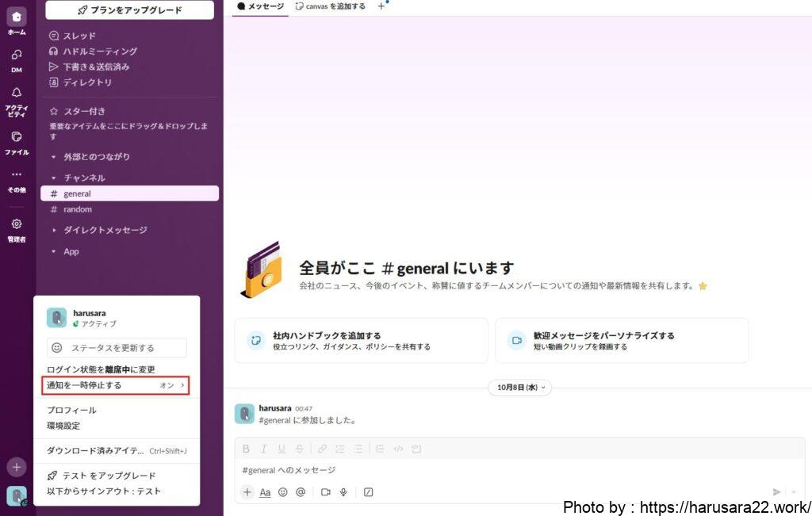Select プロフィール in the user menu

point(71,410)
